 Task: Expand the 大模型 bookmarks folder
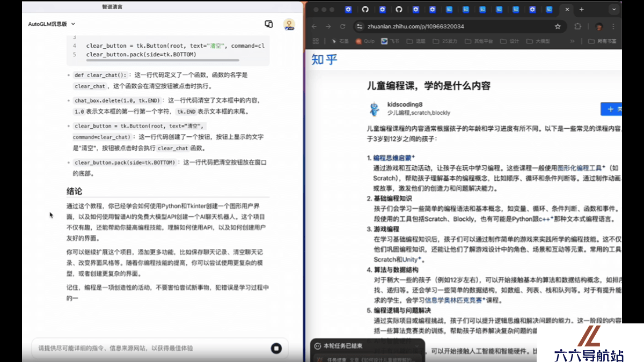pos(539,41)
